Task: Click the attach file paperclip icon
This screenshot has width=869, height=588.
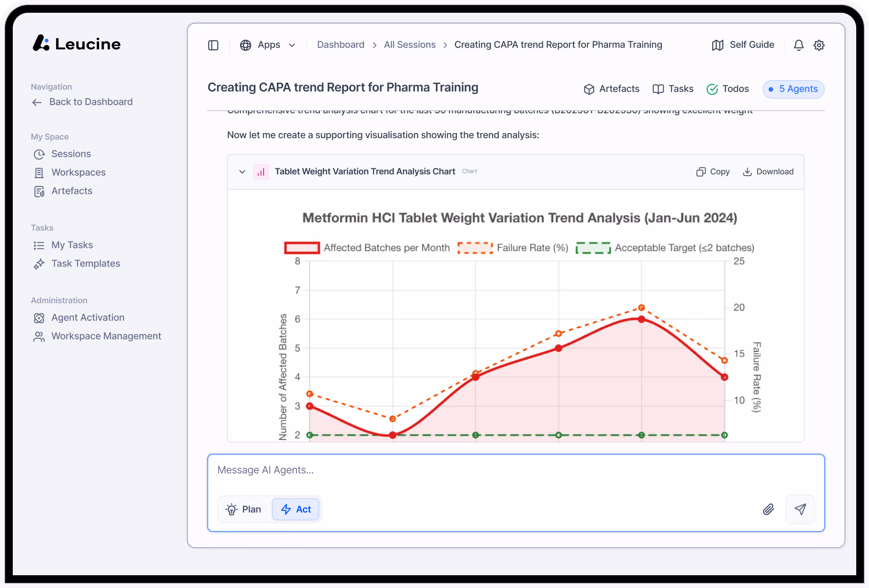Action: pyautogui.click(x=768, y=509)
